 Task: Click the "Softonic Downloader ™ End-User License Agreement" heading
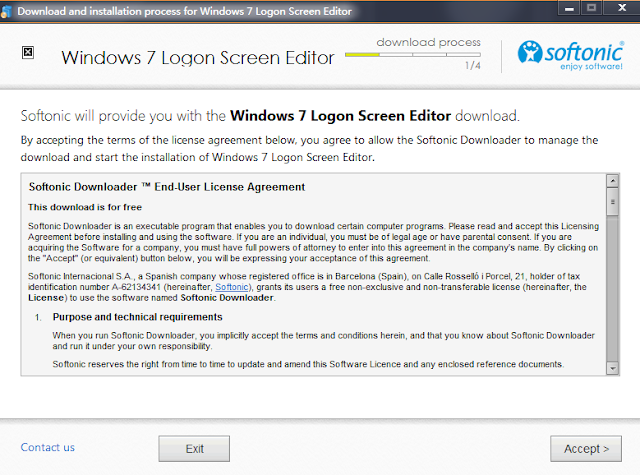point(167,187)
